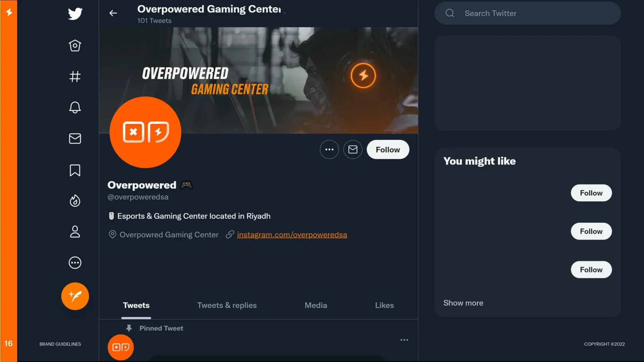Open the instagram.com/overpoweredsa link
The image size is (644, 362).
pos(292,235)
